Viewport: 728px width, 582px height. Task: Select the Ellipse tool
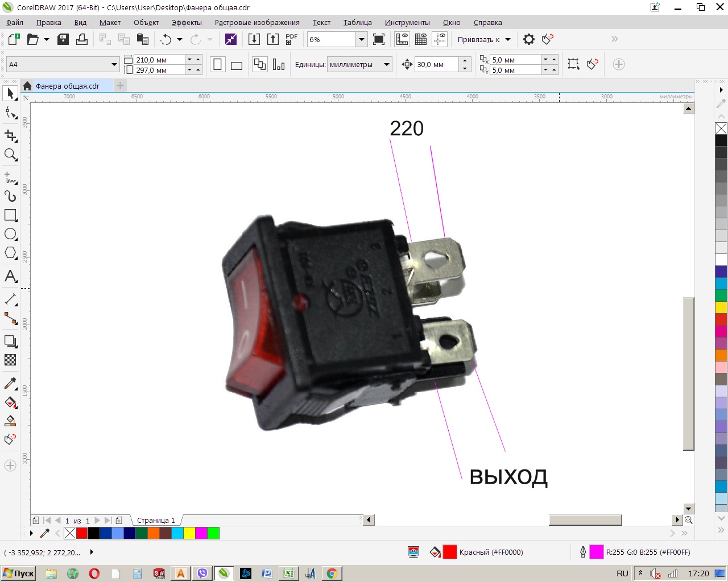pyautogui.click(x=10, y=234)
